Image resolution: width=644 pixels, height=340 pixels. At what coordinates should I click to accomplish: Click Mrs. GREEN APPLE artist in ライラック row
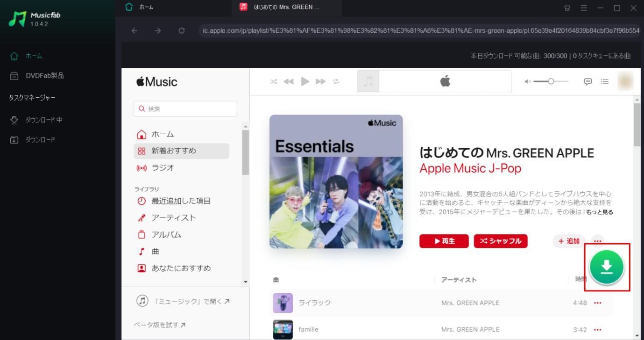point(470,303)
